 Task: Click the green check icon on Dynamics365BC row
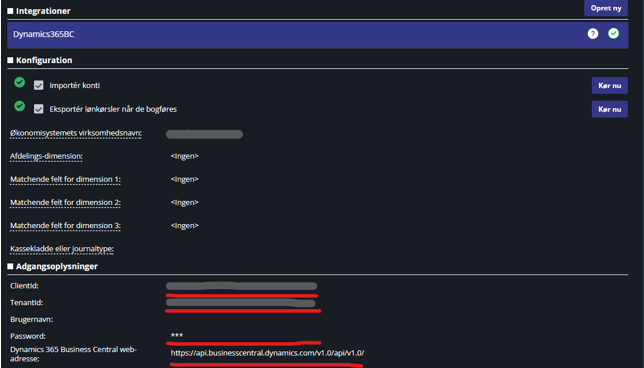coord(613,34)
